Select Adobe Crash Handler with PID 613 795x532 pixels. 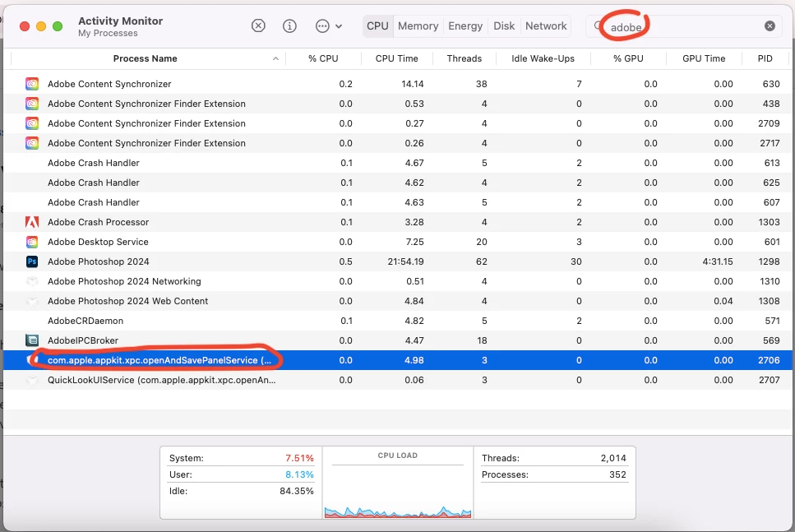pos(93,163)
